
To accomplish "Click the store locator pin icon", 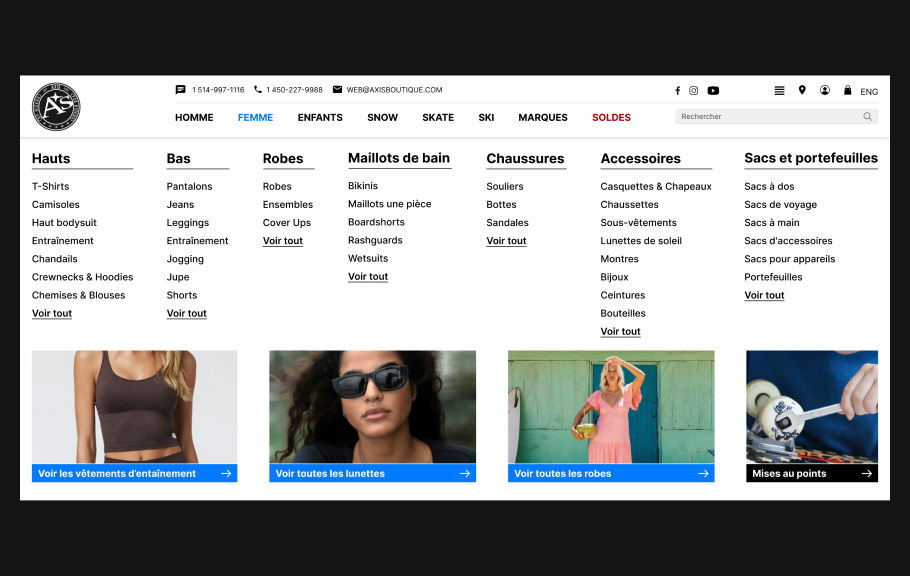I will 802,90.
